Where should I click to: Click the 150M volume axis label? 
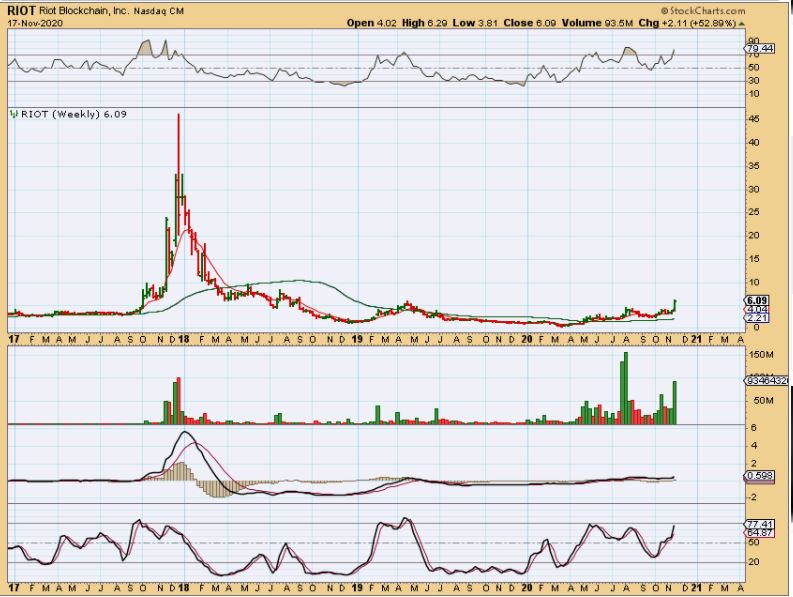point(761,355)
